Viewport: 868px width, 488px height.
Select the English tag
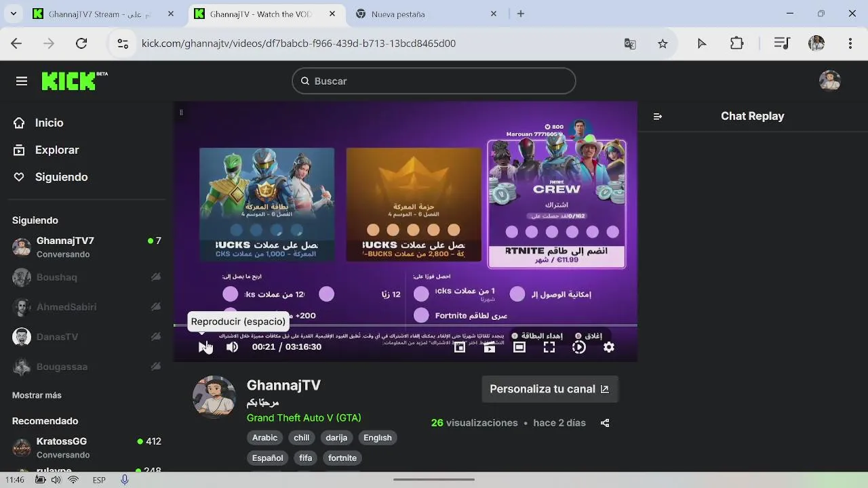point(378,438)
